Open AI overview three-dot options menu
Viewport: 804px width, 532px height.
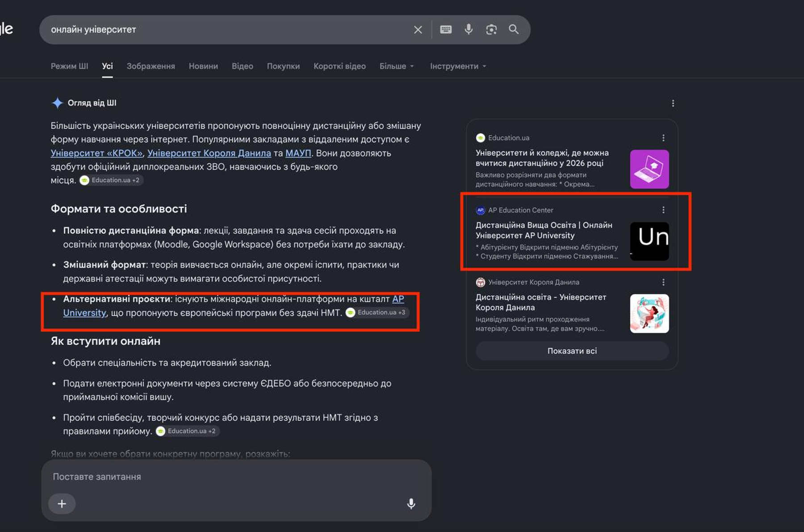(673, 103)
